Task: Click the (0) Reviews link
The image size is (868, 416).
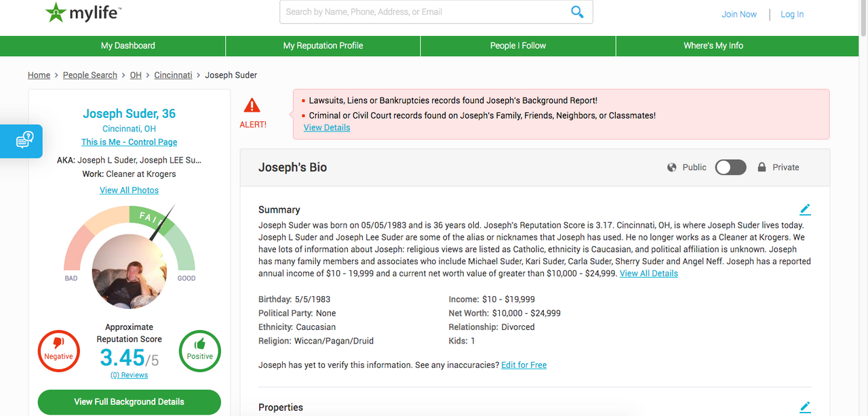Action: point(129,375)
